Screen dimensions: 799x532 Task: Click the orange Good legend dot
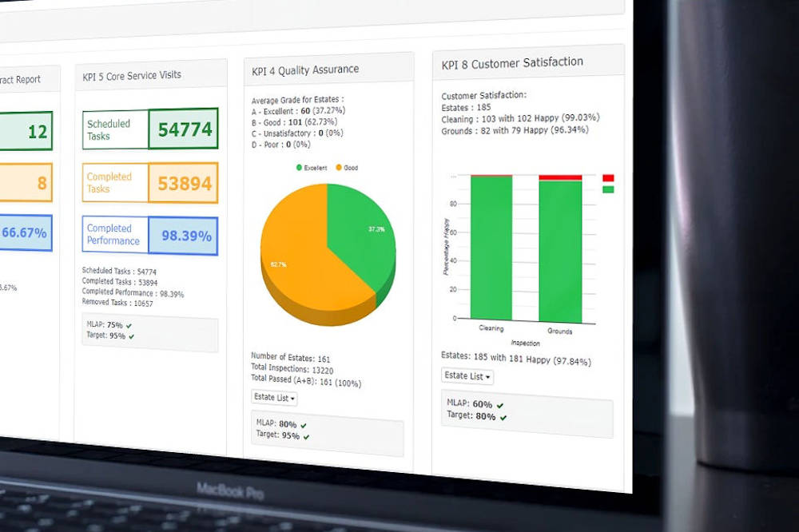click(x=339, y=168)
